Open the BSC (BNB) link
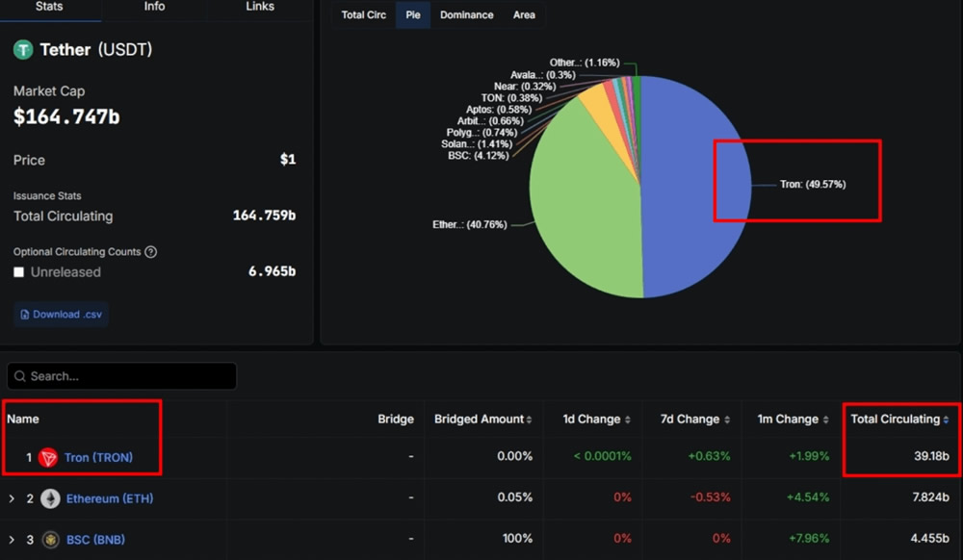Image resolution: width=963 pixels, height=560 pixels. (95, 540)
